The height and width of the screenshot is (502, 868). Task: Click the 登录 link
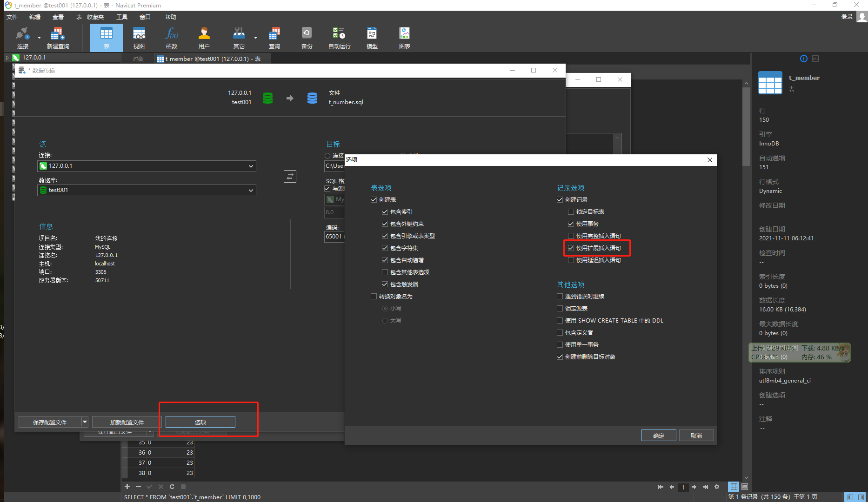point(847,17)
